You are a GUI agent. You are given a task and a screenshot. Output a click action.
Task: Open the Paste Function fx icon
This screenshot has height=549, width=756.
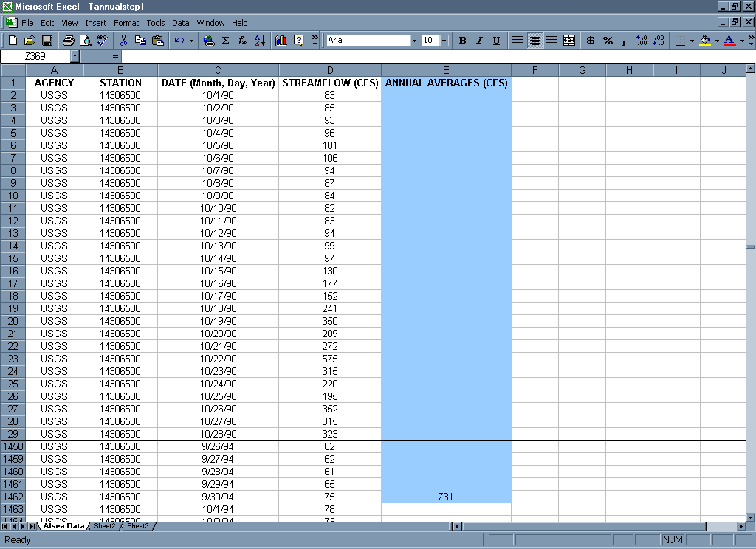point(242,41)
